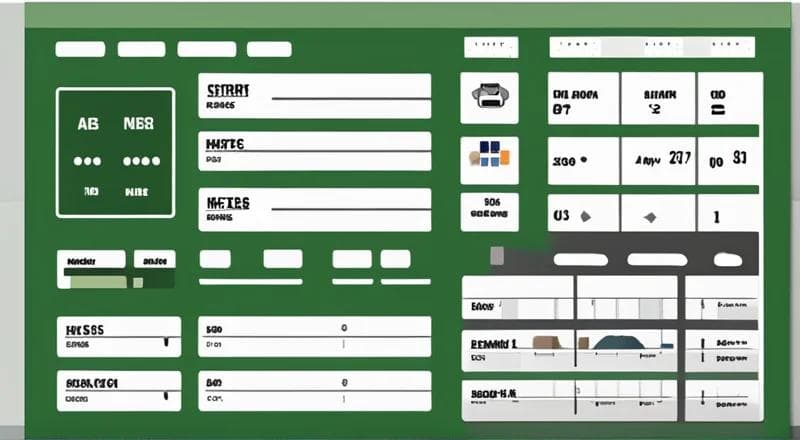Click the gray square in the dark toolbar
The image size is (800, 440).
click(x=497, y=256)
